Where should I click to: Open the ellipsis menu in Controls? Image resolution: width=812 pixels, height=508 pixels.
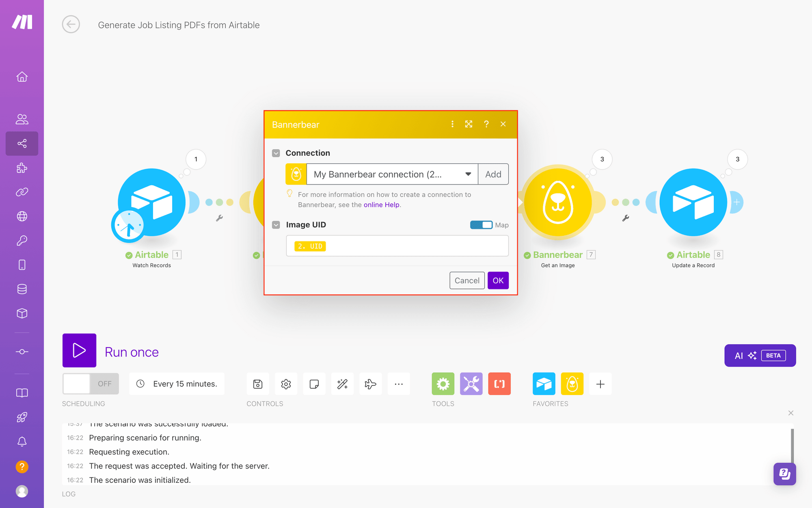[399, 384]
